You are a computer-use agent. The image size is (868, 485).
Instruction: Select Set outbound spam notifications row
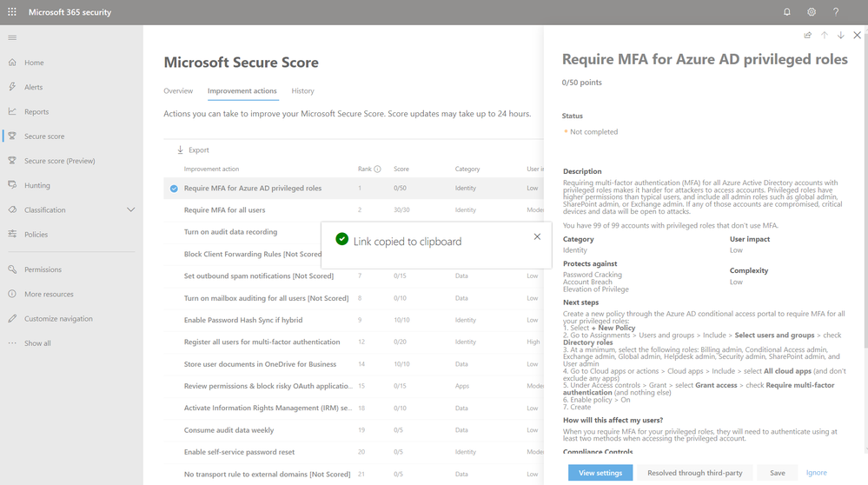353,276
